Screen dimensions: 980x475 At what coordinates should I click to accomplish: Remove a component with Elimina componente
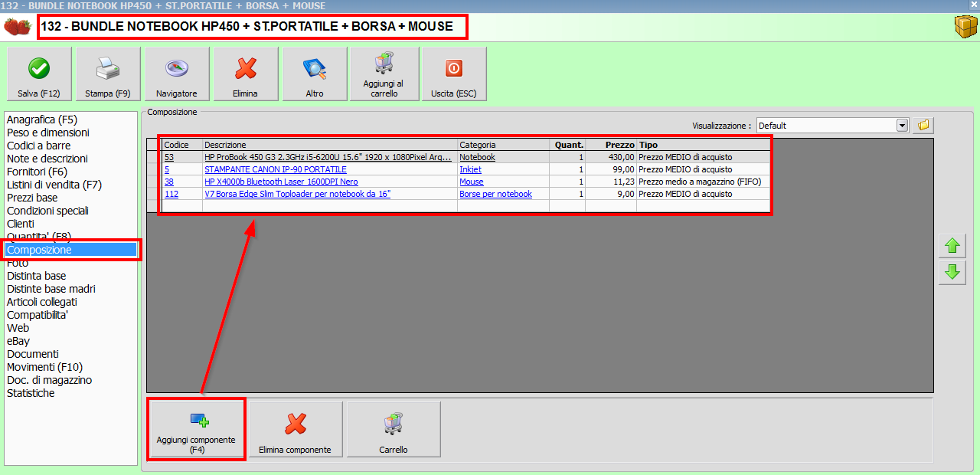click(x=296, y=429)
